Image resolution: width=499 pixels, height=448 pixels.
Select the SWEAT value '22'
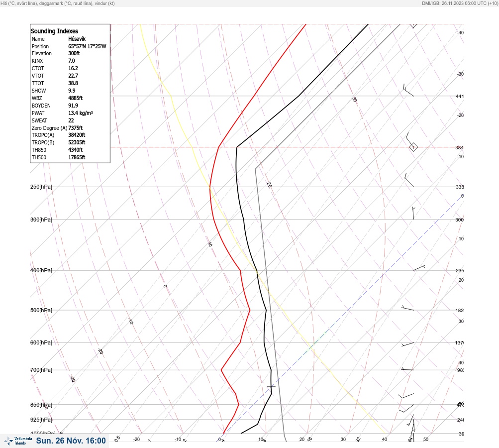[71, 120]
